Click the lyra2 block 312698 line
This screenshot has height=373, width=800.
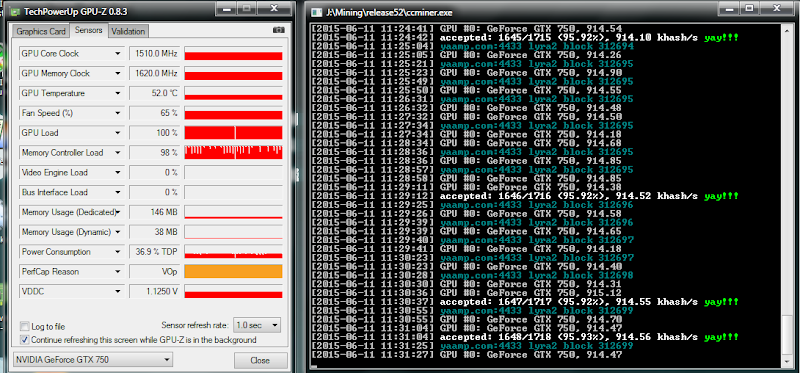tap(472, 275)
